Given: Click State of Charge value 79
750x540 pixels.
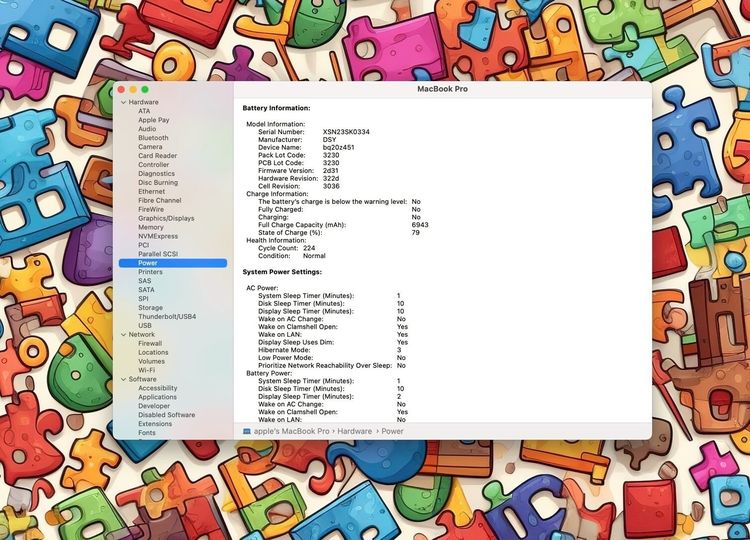Looking at the screenshot, I should pos(415,232).
